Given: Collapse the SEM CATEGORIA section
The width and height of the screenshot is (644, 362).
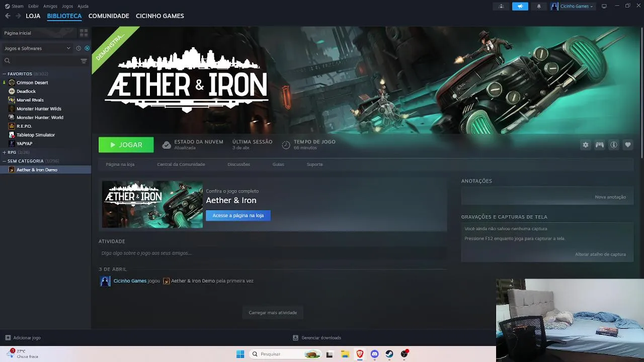Looking at the screenshot, I should [x=5, y=161].
